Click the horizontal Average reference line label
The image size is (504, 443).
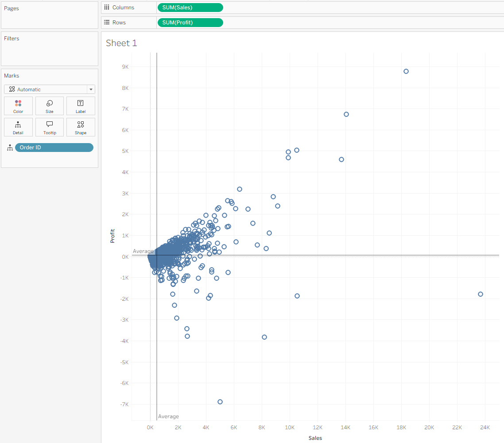(x=143, y=251)
